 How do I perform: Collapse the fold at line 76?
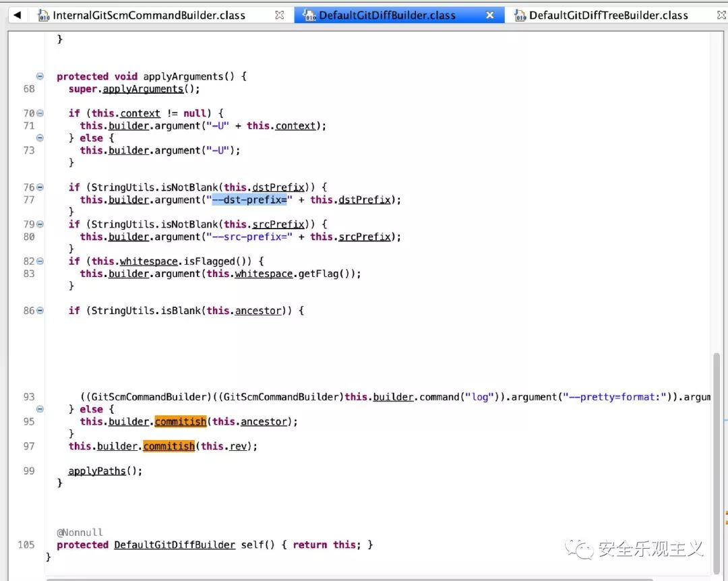pos(40,187)
